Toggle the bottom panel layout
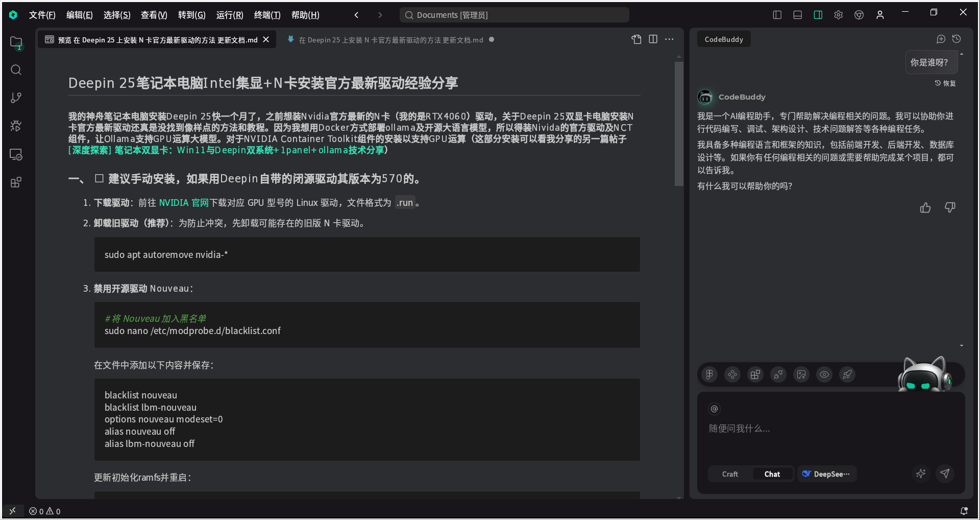The height and width of the screenshot is (520, 980). coord(798,15)
